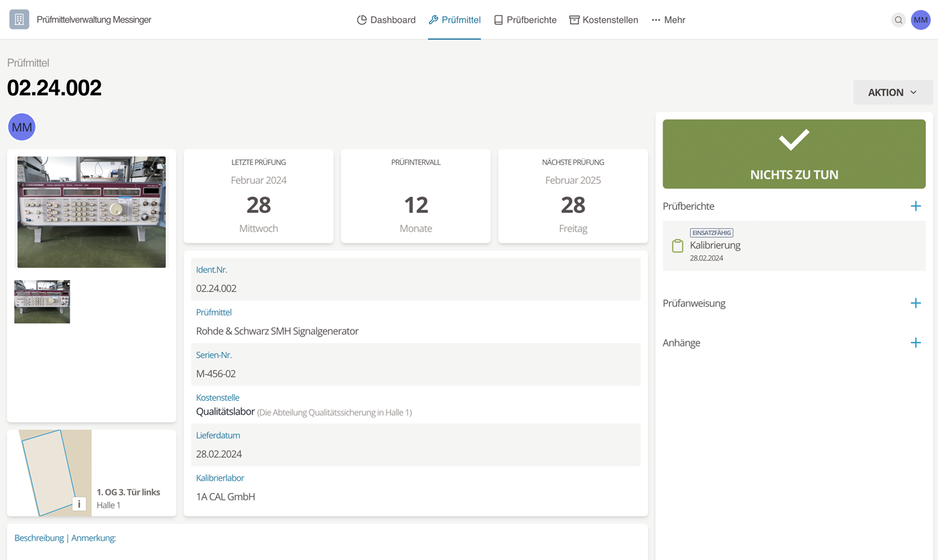
Task: Click the MM avatar below ident number
Action: click(22, 127)
